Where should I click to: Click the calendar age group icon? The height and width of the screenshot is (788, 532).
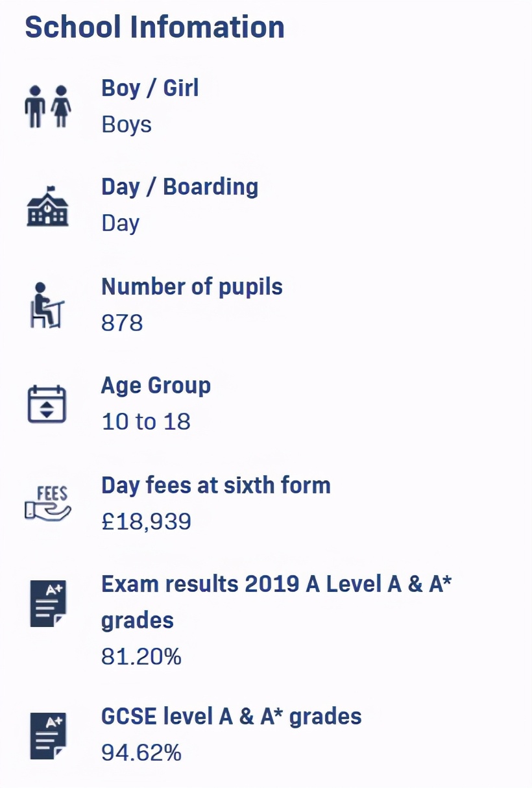47,404
